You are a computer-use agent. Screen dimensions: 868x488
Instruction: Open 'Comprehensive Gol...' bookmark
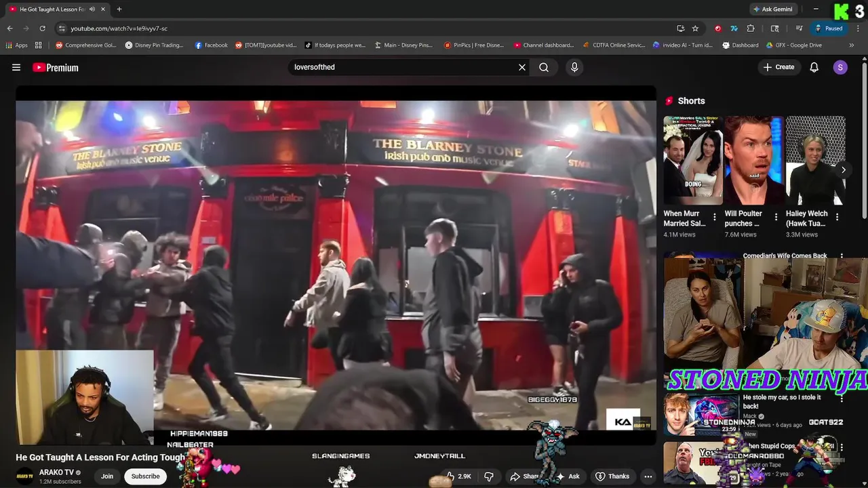click(86, 45)
